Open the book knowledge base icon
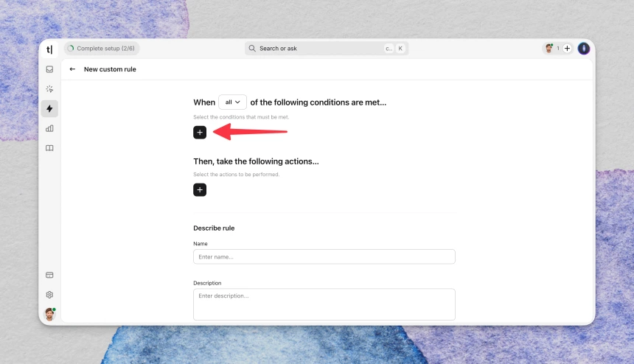 (49, 148)
